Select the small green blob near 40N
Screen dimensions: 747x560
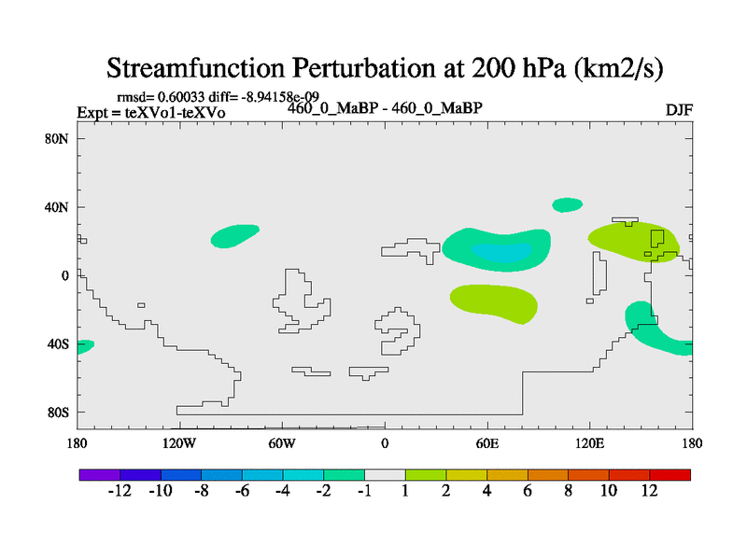point(567,204)
